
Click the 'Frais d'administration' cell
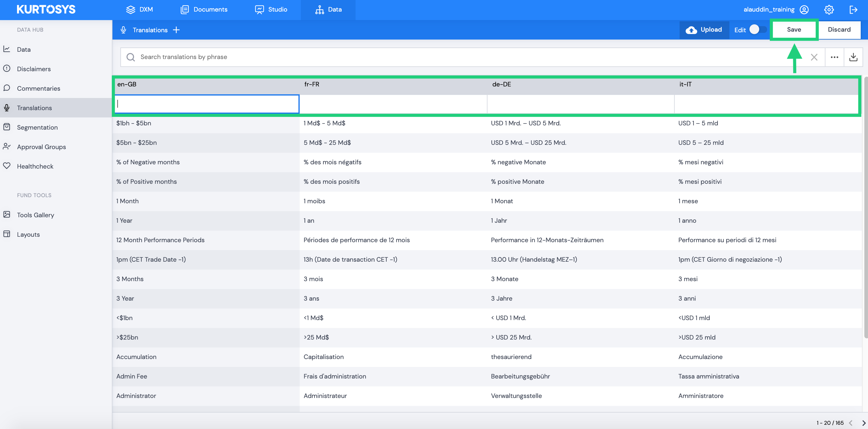(393, 376)
